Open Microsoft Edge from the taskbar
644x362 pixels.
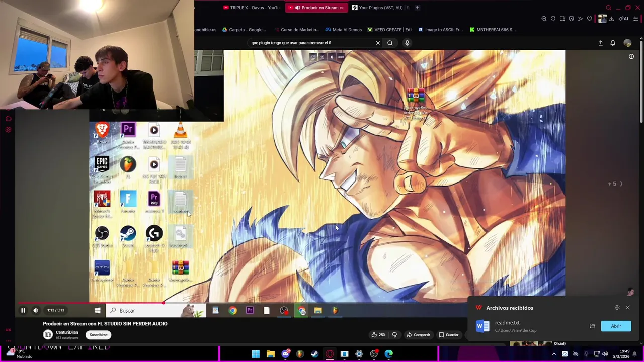(388, 354)
